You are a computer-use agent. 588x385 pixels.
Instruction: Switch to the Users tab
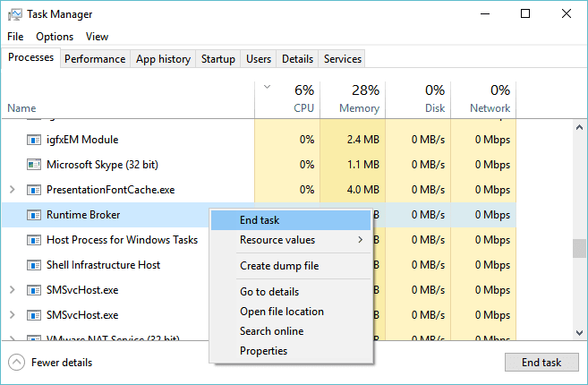pos(259,59)
